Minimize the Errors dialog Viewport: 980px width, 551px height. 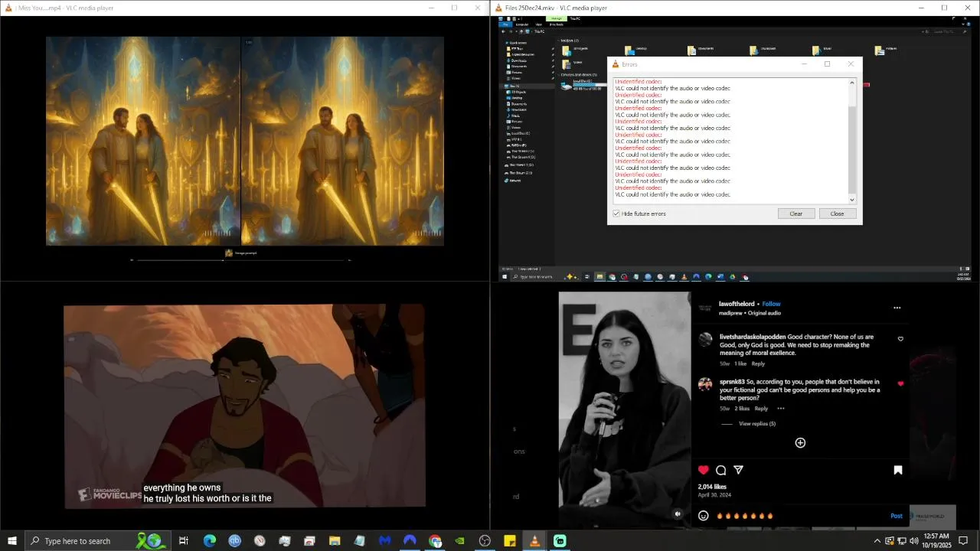(x=804, y=64)
